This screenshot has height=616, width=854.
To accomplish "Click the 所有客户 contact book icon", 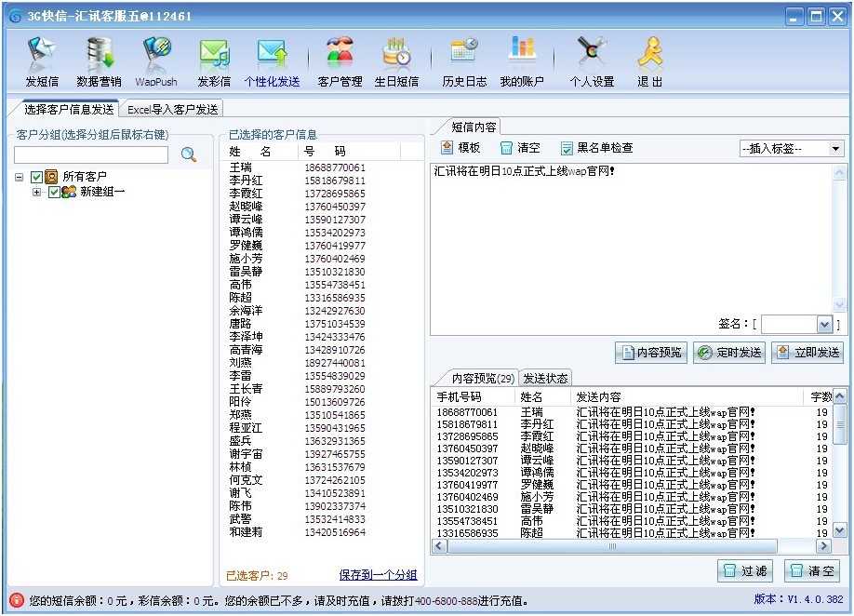I will point(51,177).
